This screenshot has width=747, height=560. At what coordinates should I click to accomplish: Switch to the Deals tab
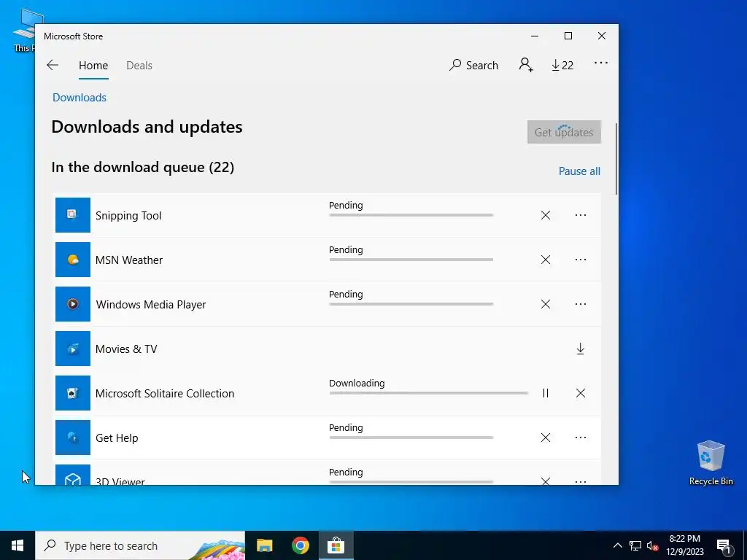[x=139, y=65]
